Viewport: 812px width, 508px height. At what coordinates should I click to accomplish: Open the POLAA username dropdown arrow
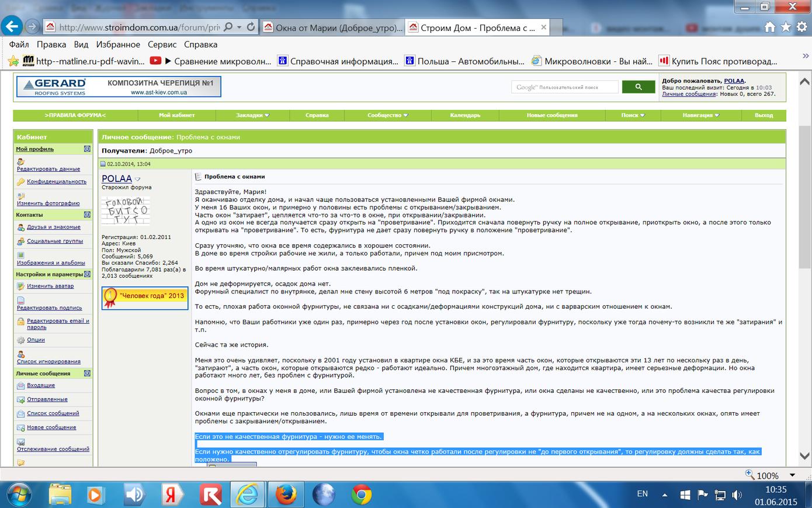[x=138, y=179]
